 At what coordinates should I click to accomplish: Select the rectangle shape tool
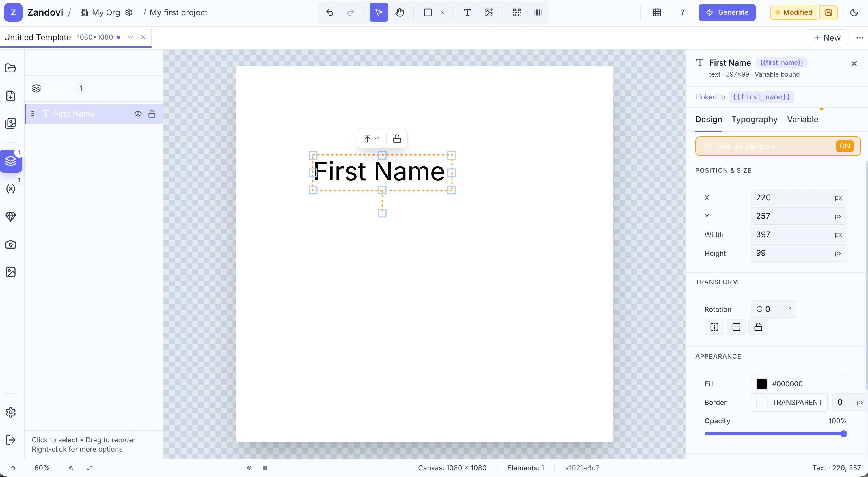428,12
